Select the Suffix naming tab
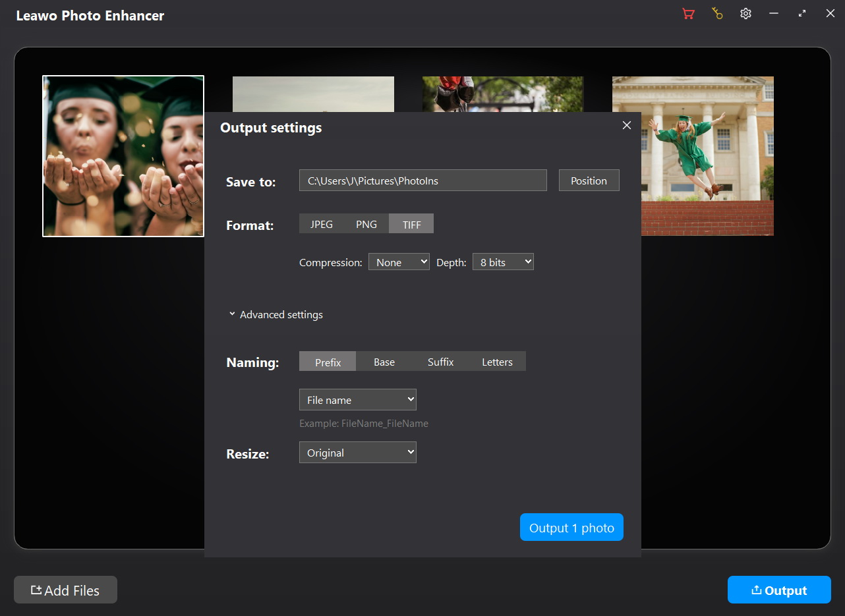845x616 pixels. [440, 362]
